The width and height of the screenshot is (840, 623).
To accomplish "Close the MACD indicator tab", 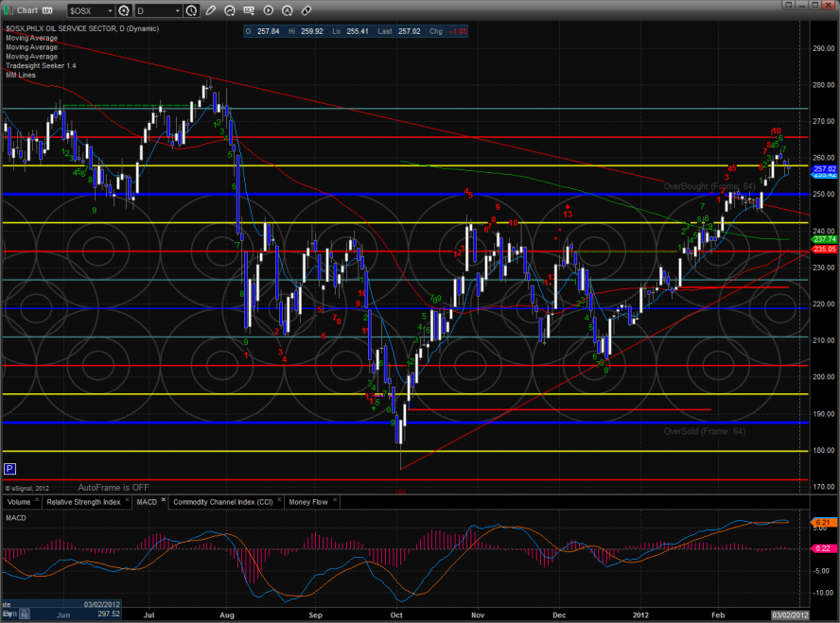I will tap(163, 500).
